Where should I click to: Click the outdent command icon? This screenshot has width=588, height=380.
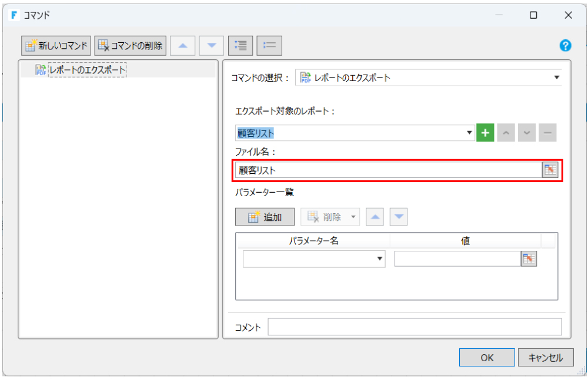[x=269, y=45]
